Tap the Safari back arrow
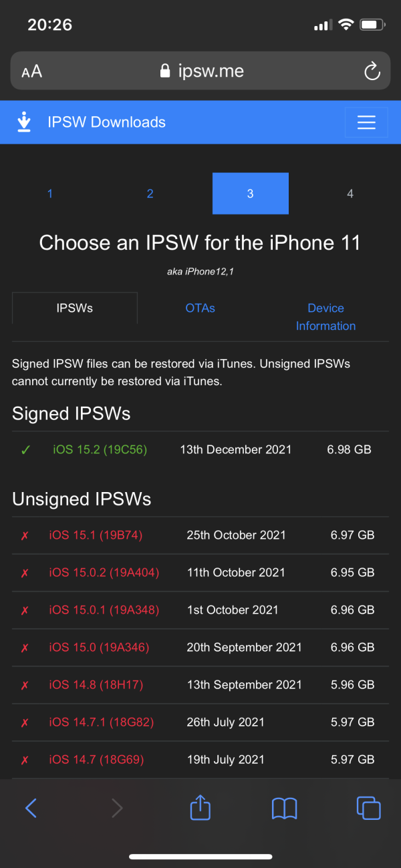This screenshot has height=868, width=401. coord(31,809)
